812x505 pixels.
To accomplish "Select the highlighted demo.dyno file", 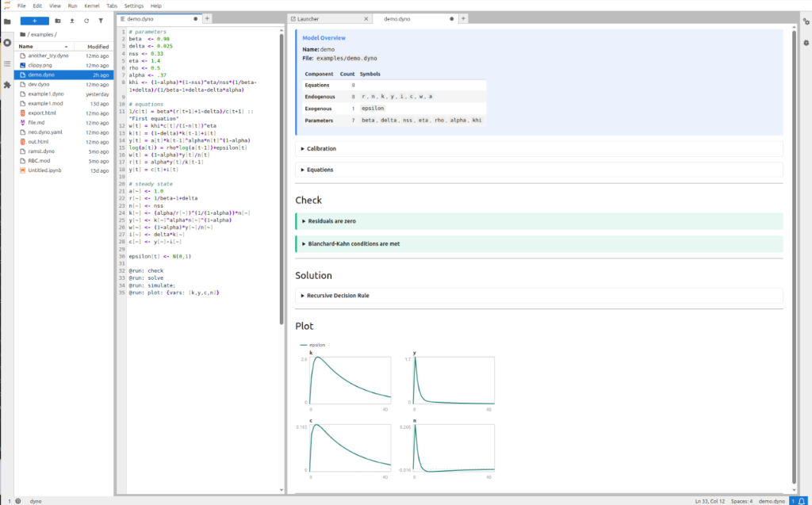I will 63,75.
